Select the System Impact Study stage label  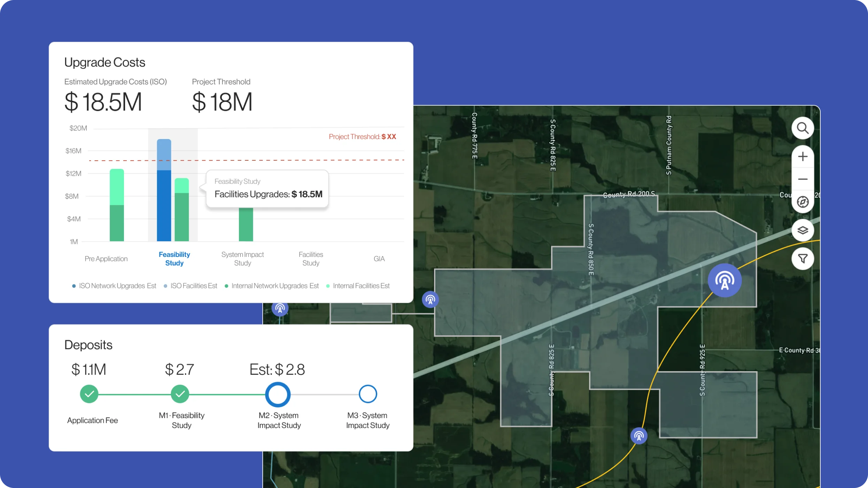tap(242, 259)
